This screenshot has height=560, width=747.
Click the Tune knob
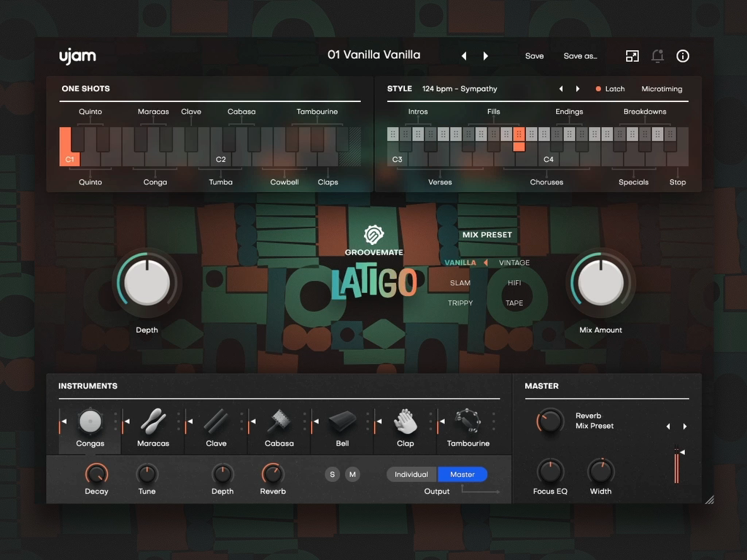[147, 474]
